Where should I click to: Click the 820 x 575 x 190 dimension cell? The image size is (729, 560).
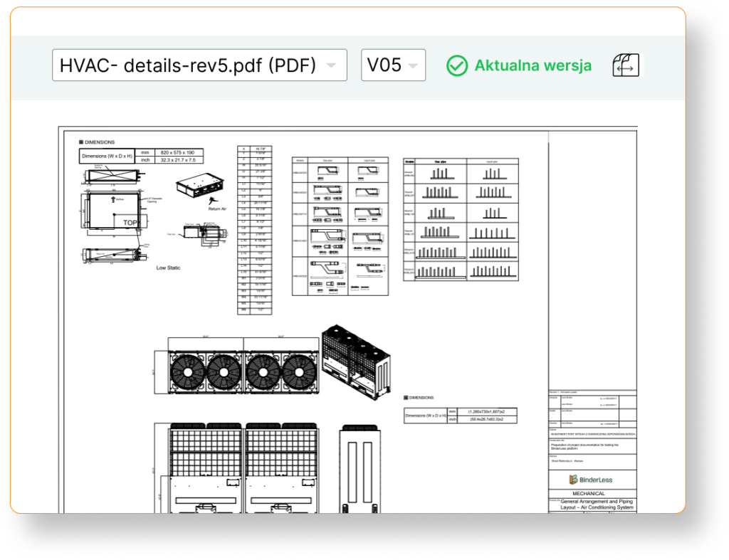pos(179,152)
